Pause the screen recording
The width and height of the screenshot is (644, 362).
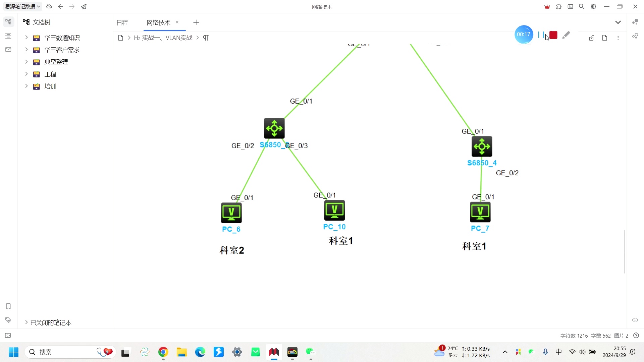pyautogui.click(x=541, y=35)
